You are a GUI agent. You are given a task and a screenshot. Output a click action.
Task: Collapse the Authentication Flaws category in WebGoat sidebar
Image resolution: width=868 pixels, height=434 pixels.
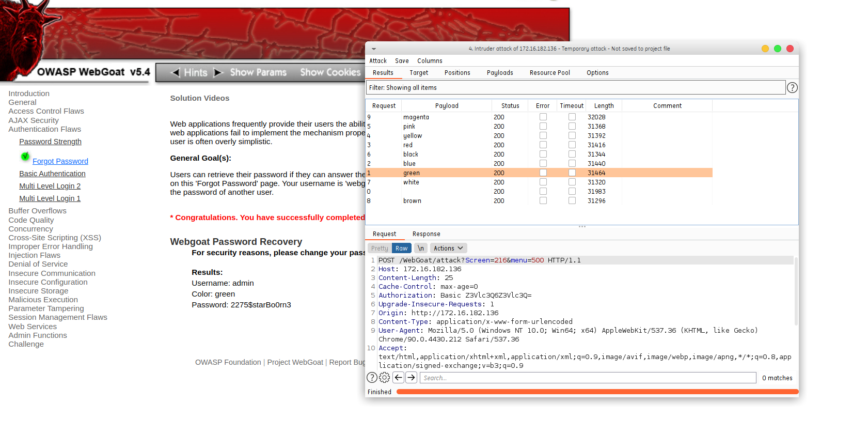pos(45,129)
